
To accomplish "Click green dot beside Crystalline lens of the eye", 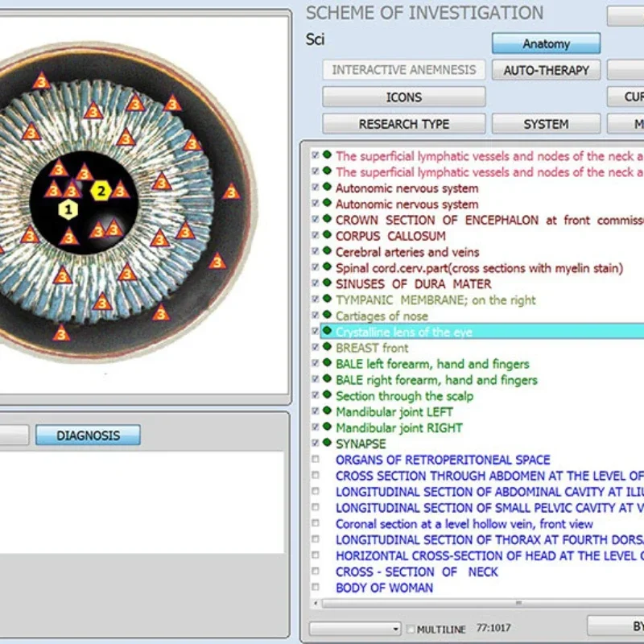I will [327, 331].
